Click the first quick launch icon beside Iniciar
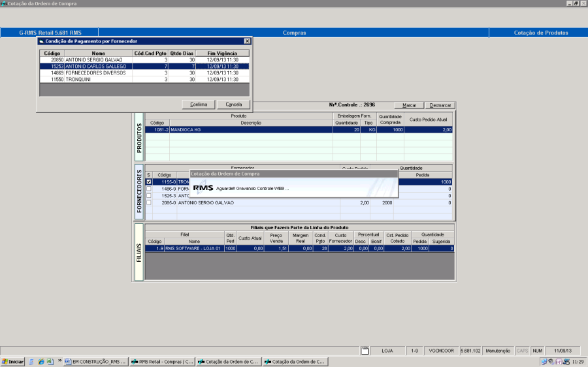The width and height of the screenshot is (588, 367). (x=31, y=362)
